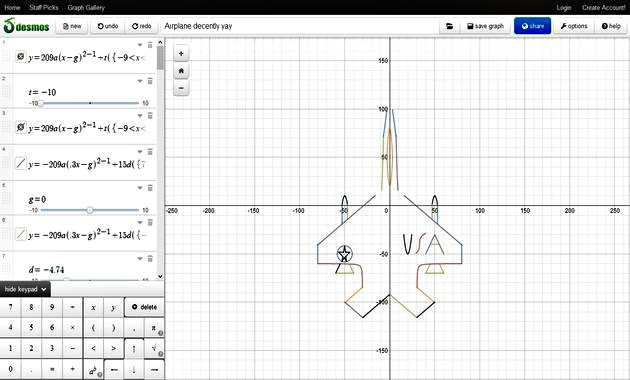Tap keypad key 7
Screen dimensions: 630x380
[x=10, y=307]
